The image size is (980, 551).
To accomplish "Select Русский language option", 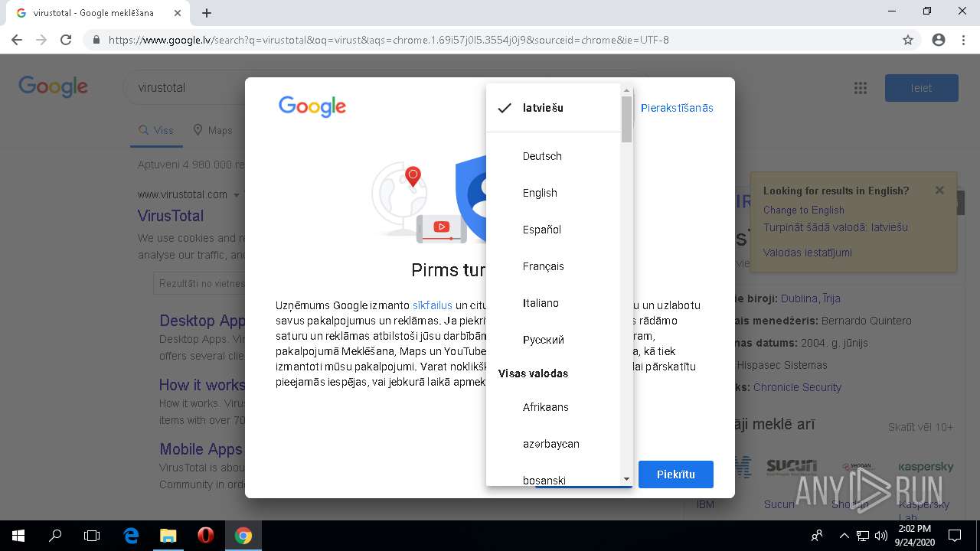I will (x=554, y=340).
